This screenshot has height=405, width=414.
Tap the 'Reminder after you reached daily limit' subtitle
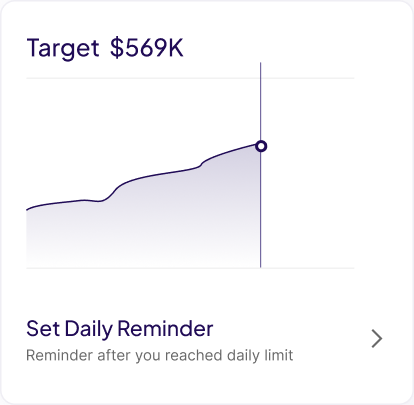point(160,356)
